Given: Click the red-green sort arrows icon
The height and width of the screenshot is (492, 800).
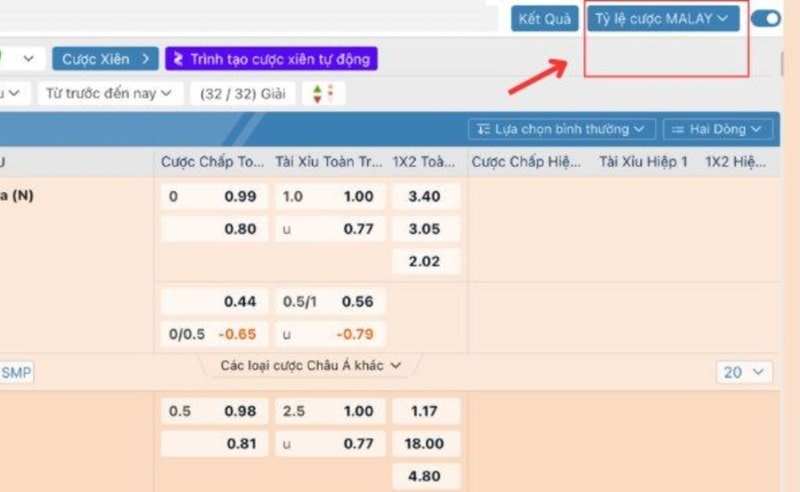Looking at the screenshot, I should point(323,93).
